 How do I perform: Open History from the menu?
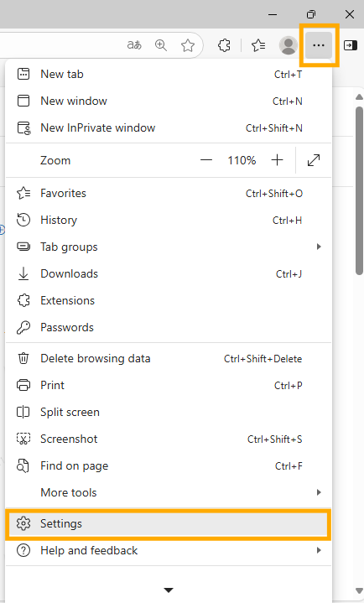click(x=169, y=220)
